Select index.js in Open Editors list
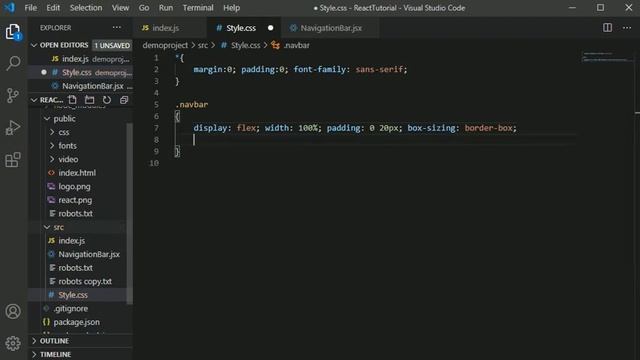The image size is (640, 360). tap(80, 59)
